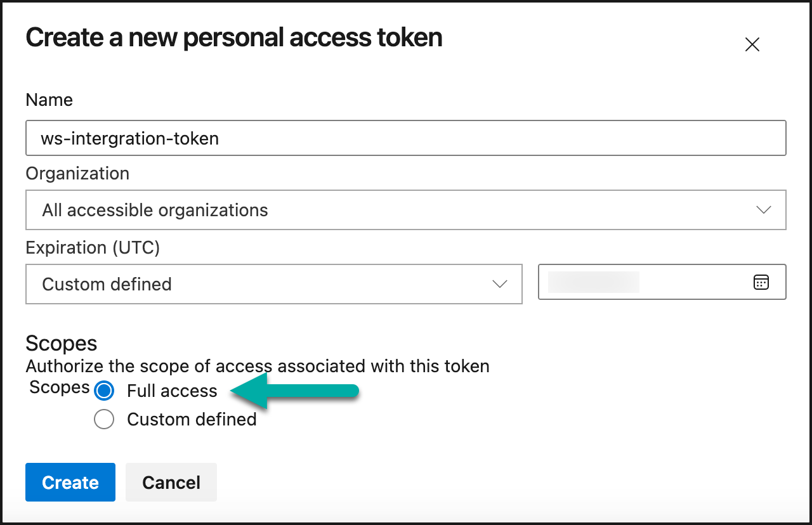Open the calendar date picker icon

tap(761, 282)
